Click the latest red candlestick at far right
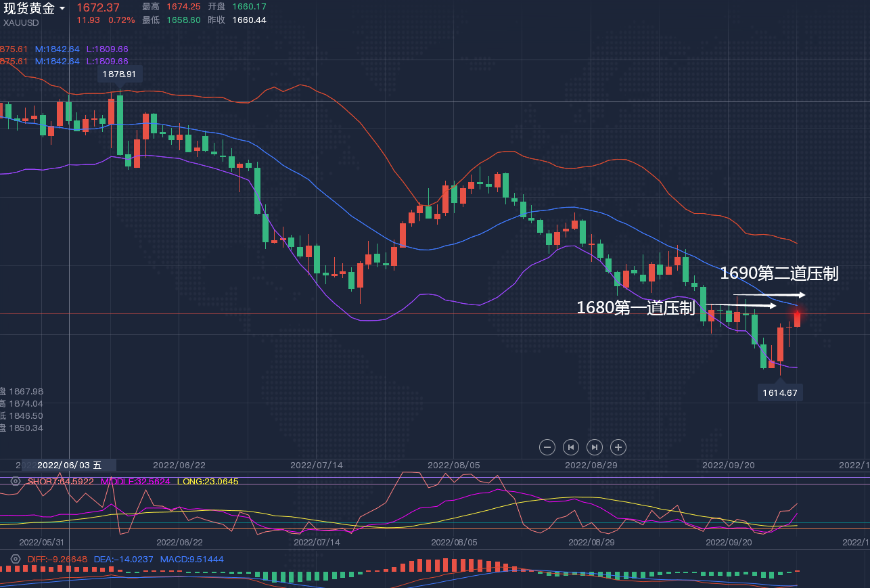The height and width of the screenshot is (588, 870). tap(797, 319)
